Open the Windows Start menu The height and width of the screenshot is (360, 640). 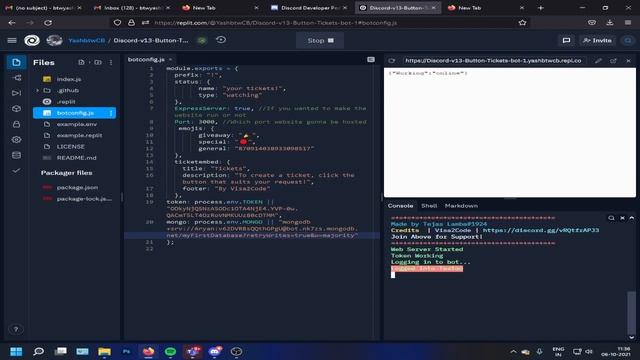click(x=16, y=351)
